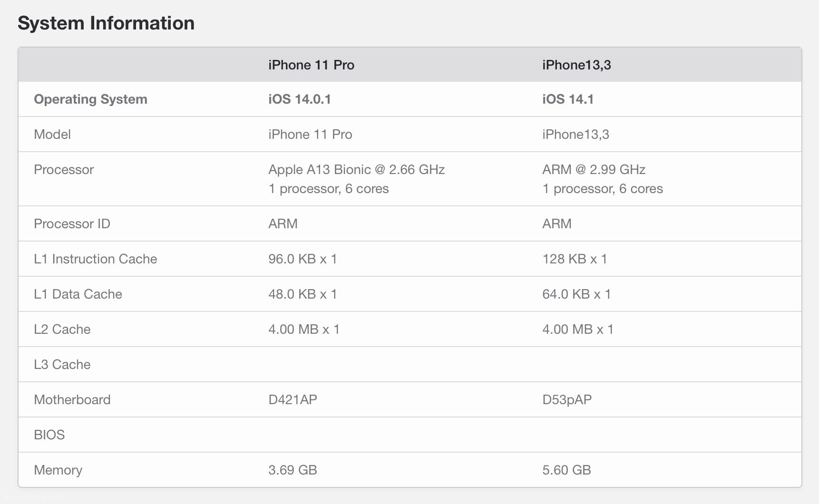Viewport: 819px width, 504px height.
Task: Select the 96.0 KB x 1 value
Action: click(302, 259)
